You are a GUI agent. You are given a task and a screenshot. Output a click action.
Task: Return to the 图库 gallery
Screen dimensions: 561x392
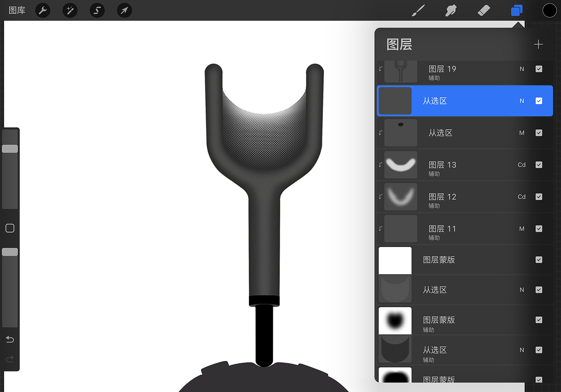[17, 10]
